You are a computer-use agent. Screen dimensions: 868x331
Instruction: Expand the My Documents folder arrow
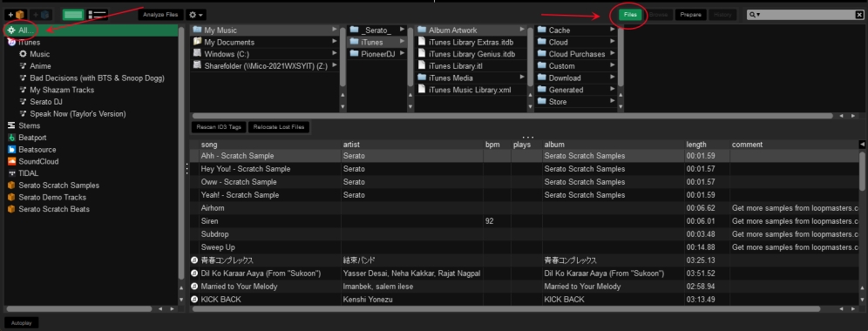tap(335, 42)
